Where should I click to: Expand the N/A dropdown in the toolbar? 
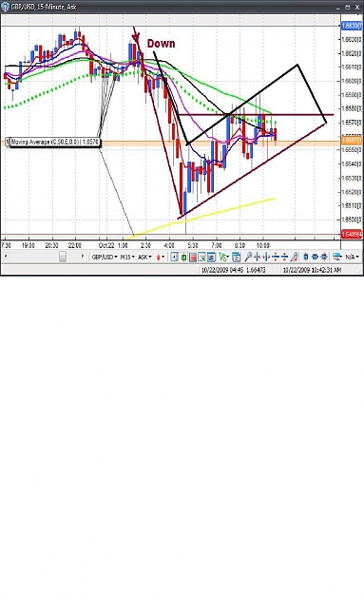point(353,257)
